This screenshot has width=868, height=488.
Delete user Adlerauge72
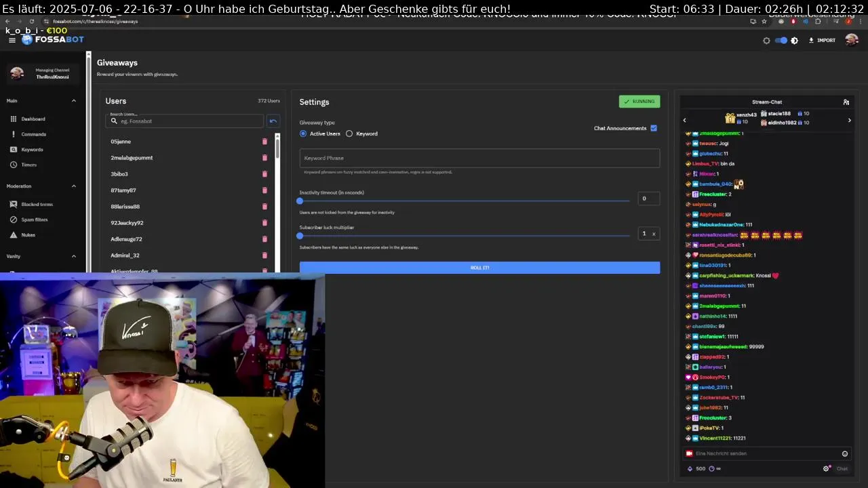[264, 239]
